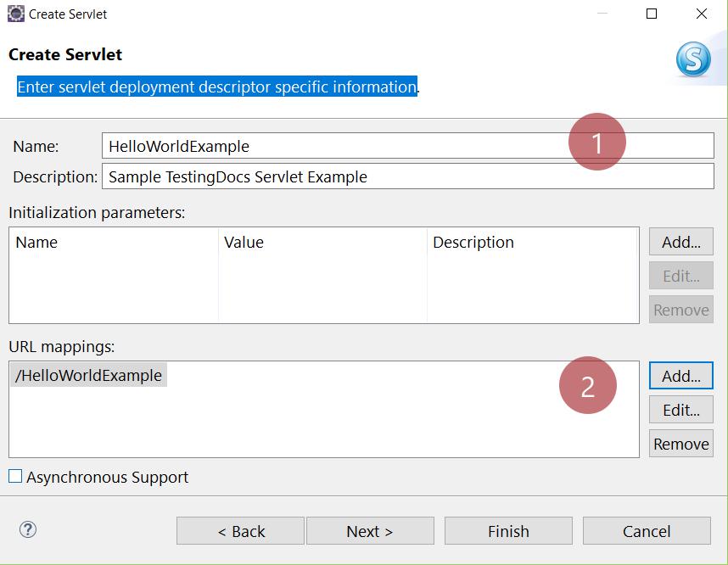This screenshot has height=565, width=728.
Task: Click Remove next to Initialization parameters
Action: coord(680,309)
